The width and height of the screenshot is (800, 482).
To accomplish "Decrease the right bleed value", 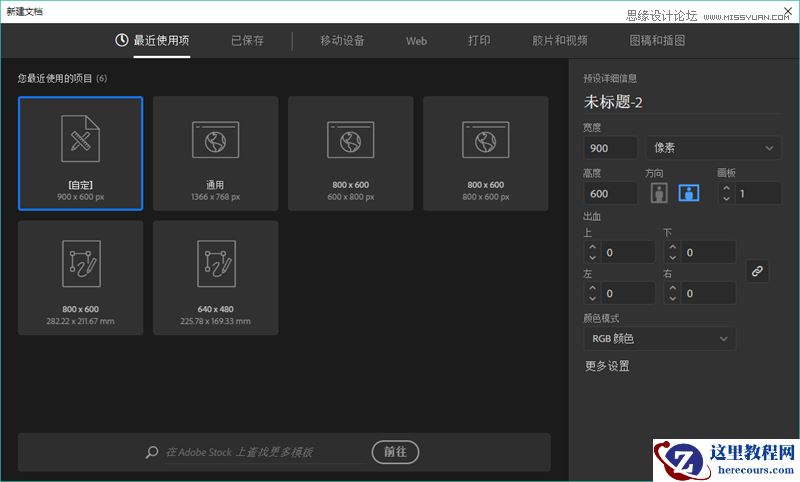I will pyautogui.click(x=672, y=299).
